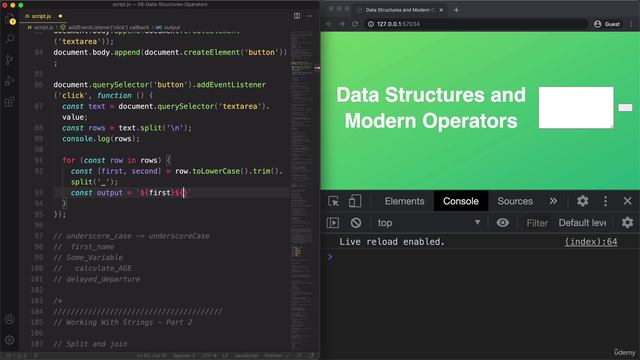Viewport: 640px width, 360px height.
Task: Go back in browser
Action: click(329, 24)
